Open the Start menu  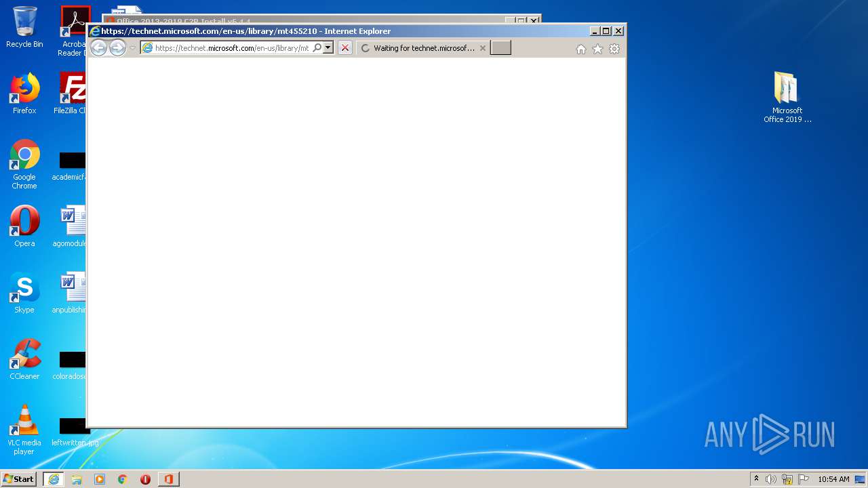pyautogui.click(x=18, y=479)
